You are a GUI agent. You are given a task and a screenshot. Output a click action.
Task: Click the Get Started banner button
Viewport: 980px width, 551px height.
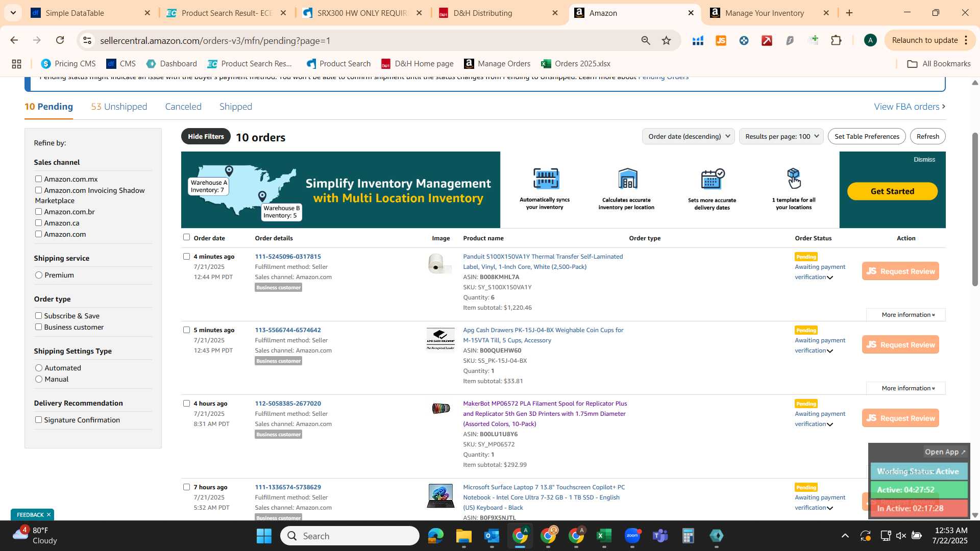click(892, 191)
